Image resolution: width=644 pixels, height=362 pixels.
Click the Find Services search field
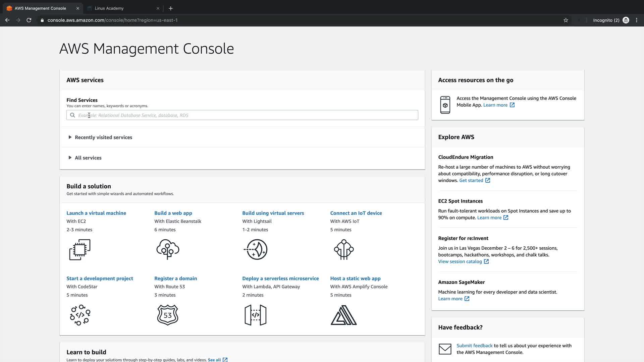click(x=242, y=115)
